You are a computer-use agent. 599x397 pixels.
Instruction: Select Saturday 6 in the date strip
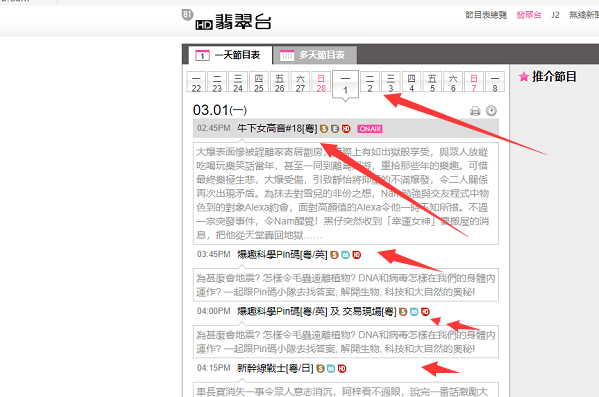tap(453, 82)
